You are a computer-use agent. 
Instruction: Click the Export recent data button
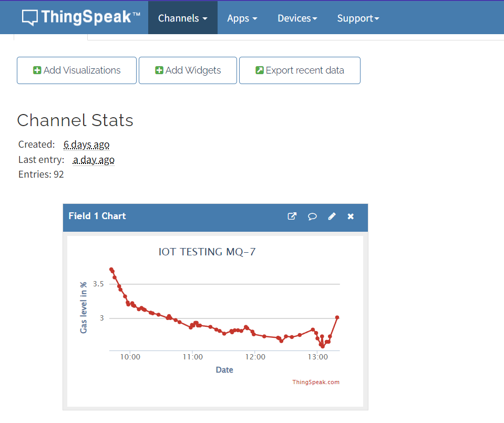pyautogui.click(x=300, y=70)
